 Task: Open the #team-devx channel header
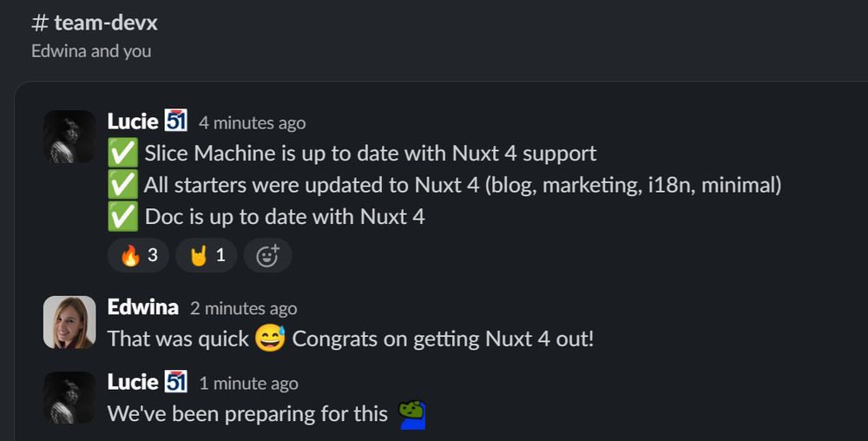point(95,23)
